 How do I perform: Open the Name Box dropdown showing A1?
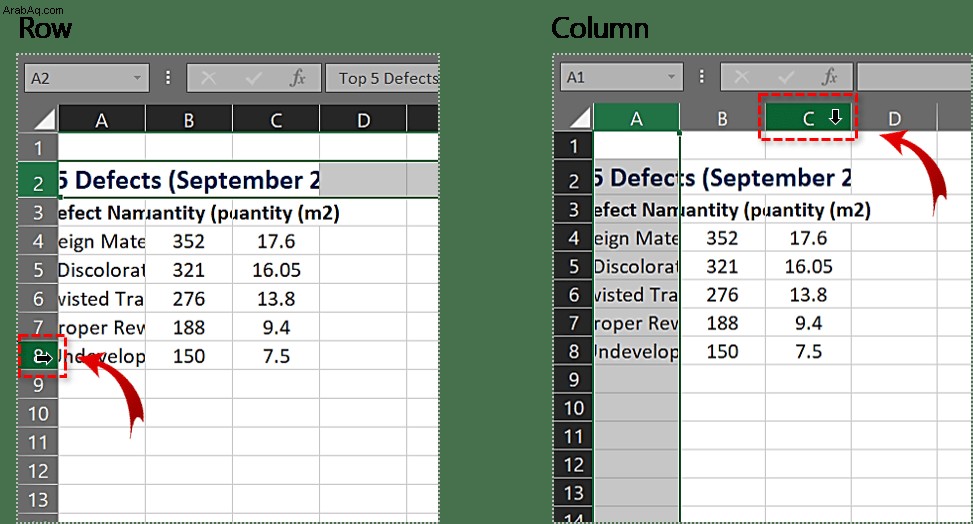click(x=671, y=77)
